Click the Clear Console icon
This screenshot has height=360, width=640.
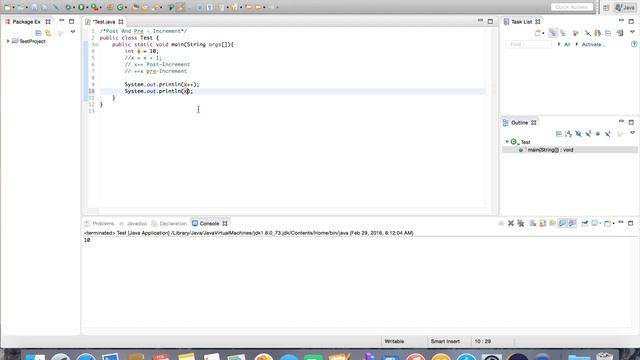[533, 223]
